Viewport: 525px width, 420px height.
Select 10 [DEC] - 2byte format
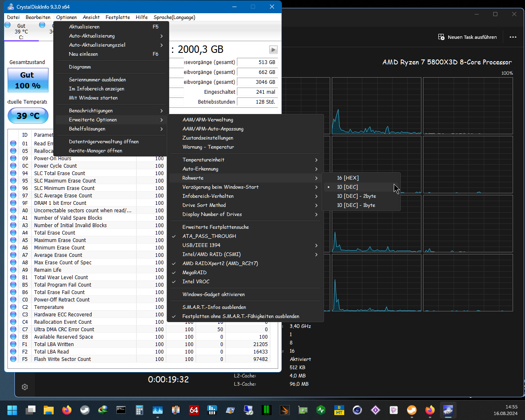point(362,196)
